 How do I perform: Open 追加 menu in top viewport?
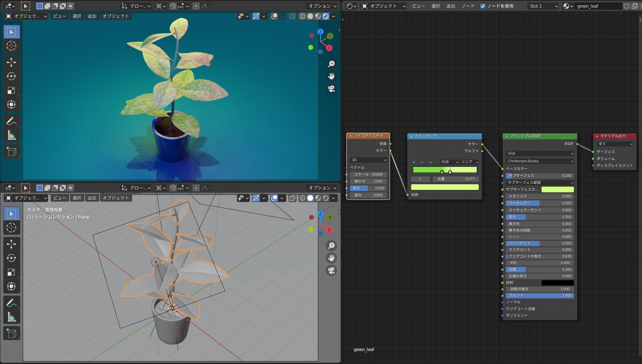[92, 16]
